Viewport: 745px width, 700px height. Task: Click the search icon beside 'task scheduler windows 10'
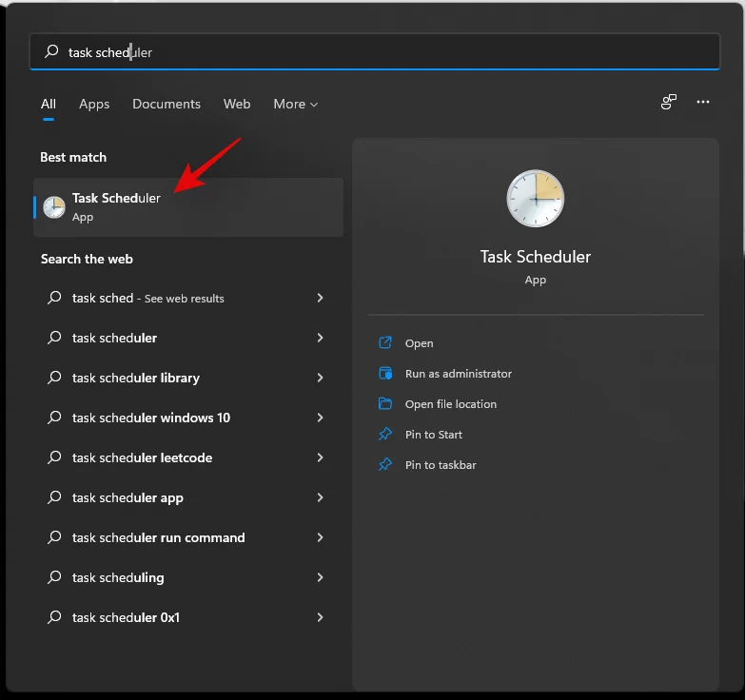pos(54,418)
